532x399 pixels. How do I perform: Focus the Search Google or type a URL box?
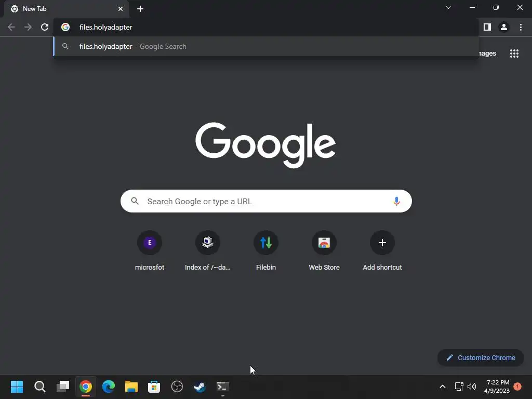(266, 201)
